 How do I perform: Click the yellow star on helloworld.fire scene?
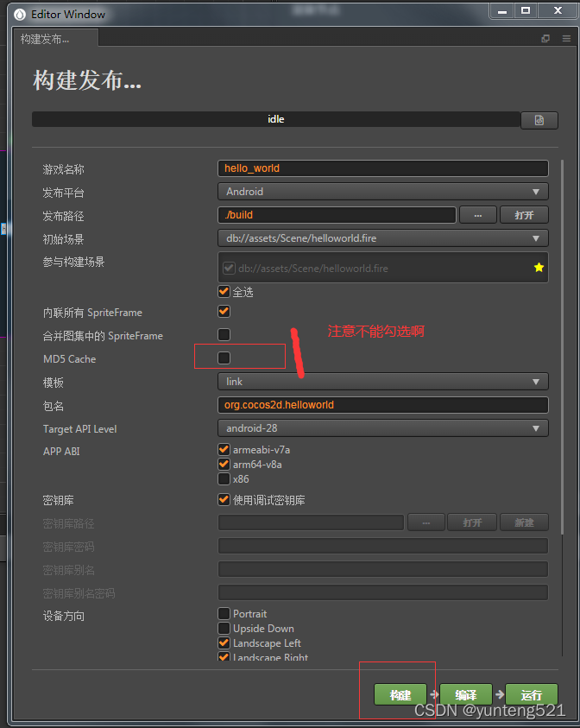pyautogui.click(x=539, y=268)
